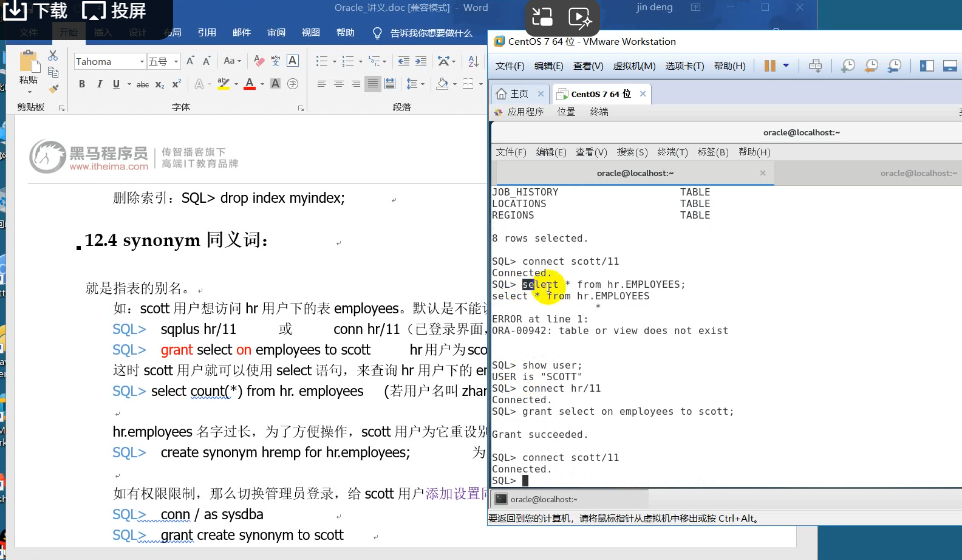Screen dimensions: 962x560
Task: Open the 审阅 ribbon tab in Word
Action: [276, 33]
